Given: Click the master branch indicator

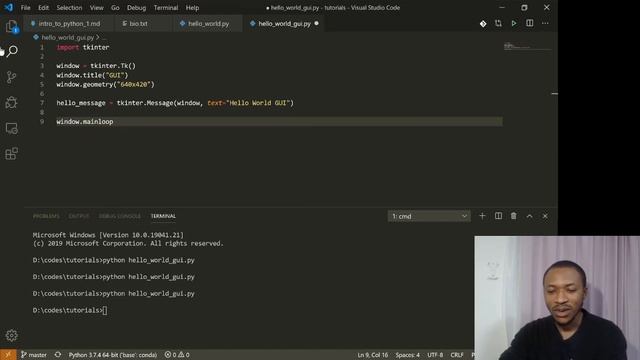Looking at the screenshot, I should tap(34, 355).
